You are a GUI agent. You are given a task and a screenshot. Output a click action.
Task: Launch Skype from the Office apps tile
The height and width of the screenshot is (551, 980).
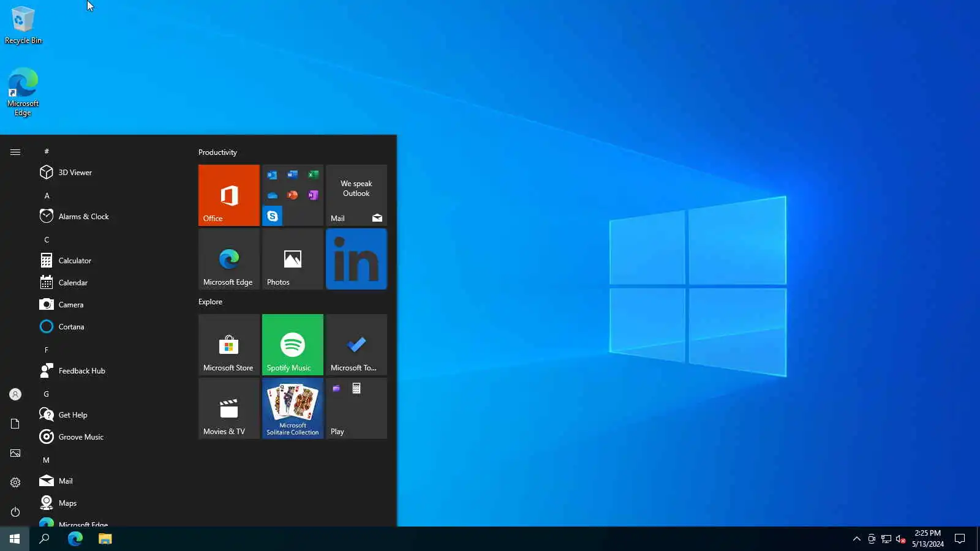click(273, 216)
